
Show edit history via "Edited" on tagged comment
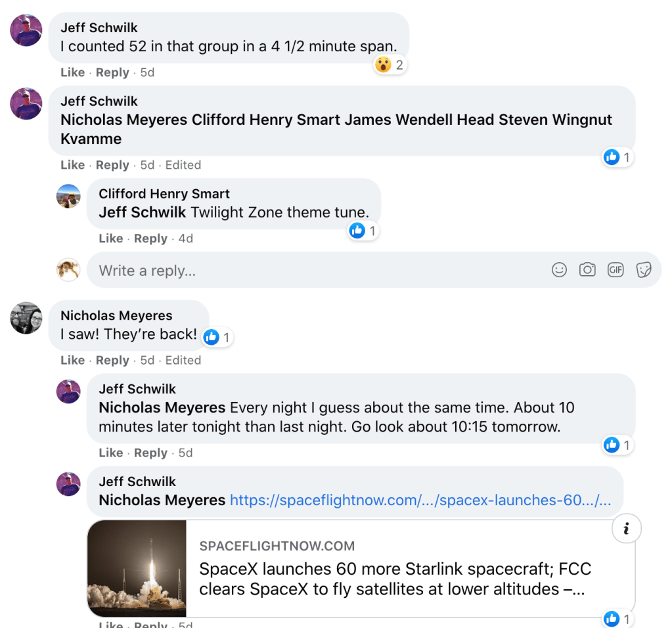tap(183, 165)
